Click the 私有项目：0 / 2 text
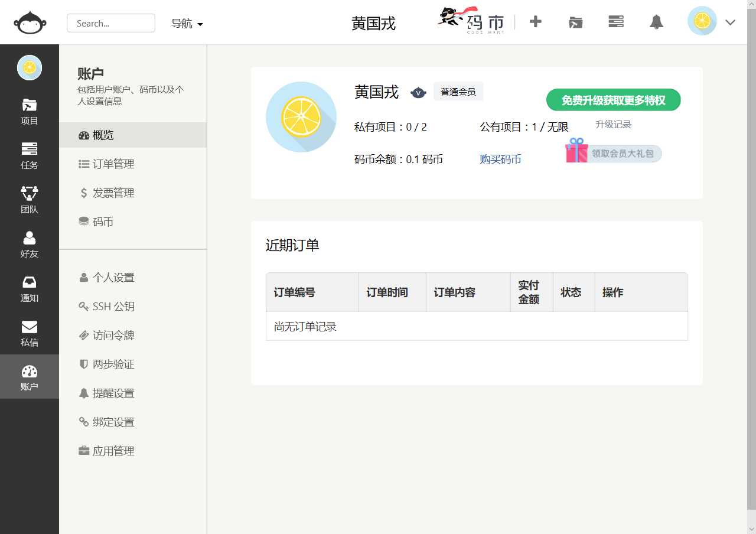The height and width of the screenshot is (534, 756). point(390,126)
